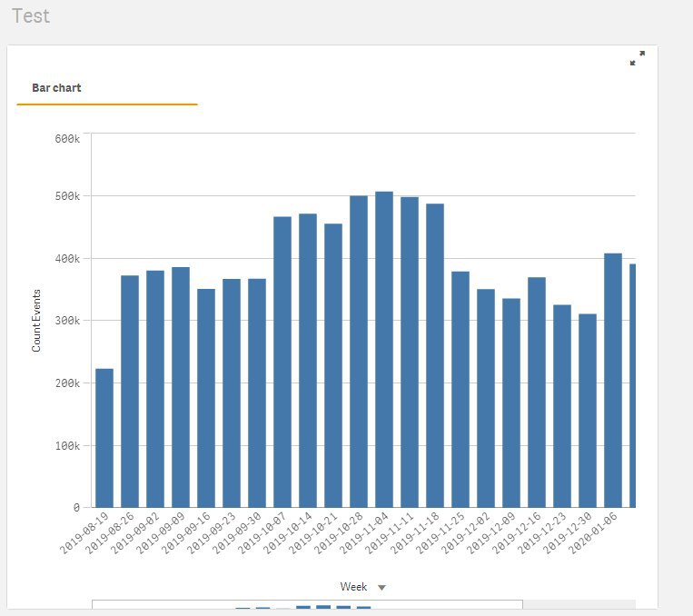Image resolution: width=693 pixels, height=616 pixels.
Task: Click the 2019-08-19 x-axis date label
Action: point(84,533)
